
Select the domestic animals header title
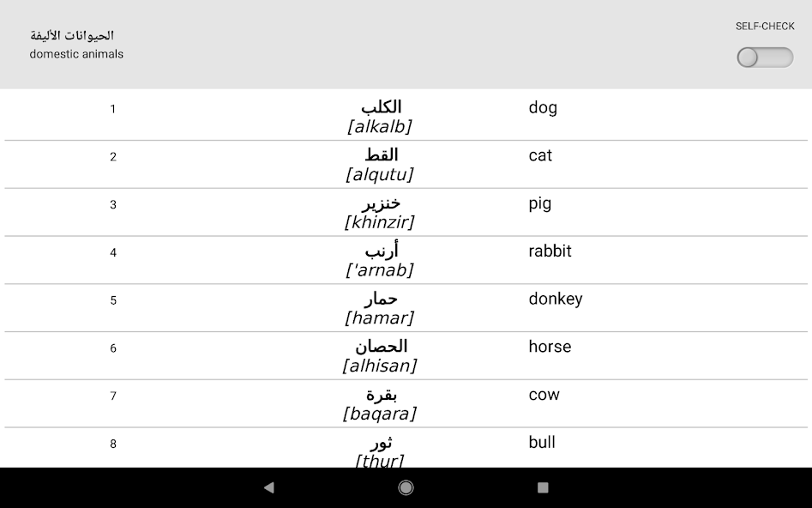tap(76, 54)
